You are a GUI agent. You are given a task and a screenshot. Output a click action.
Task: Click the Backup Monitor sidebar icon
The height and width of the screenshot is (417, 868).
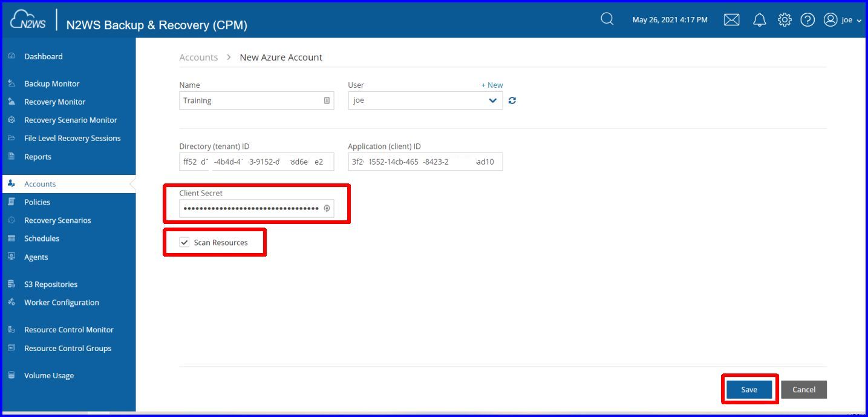(11, 84)
